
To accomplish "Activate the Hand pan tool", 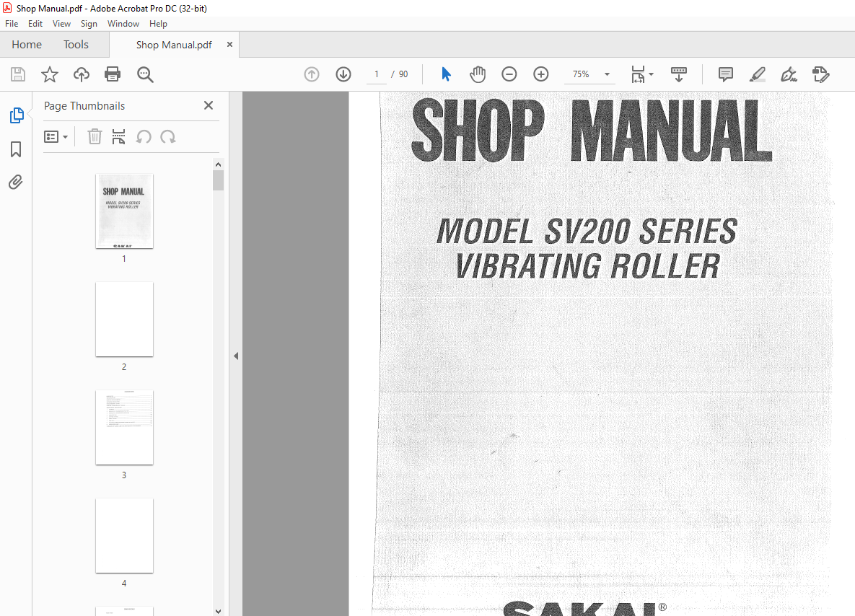I will [478, 74].
